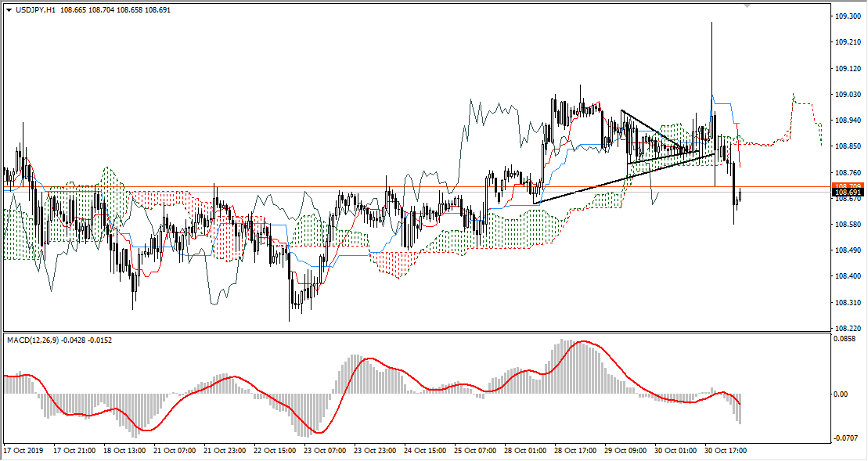Screen dimensions: 868x461
Task: Click the 21 Oct 07:00 time label
Action: (175, 451)
